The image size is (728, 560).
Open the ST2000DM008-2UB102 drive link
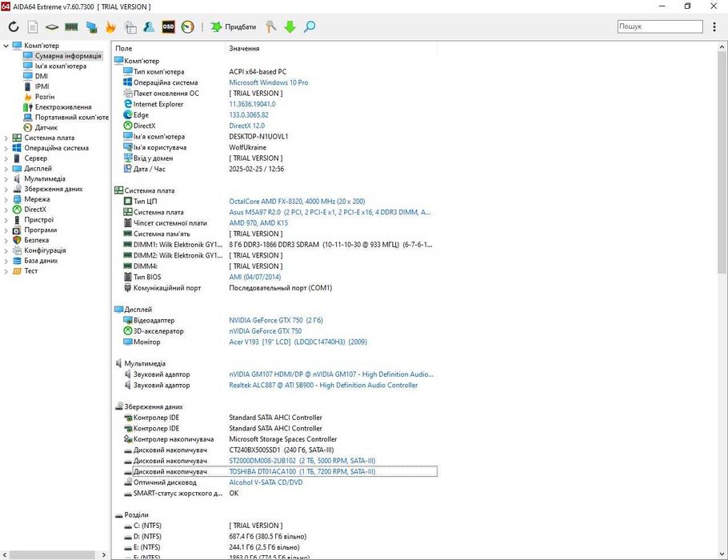pos(302,461)
